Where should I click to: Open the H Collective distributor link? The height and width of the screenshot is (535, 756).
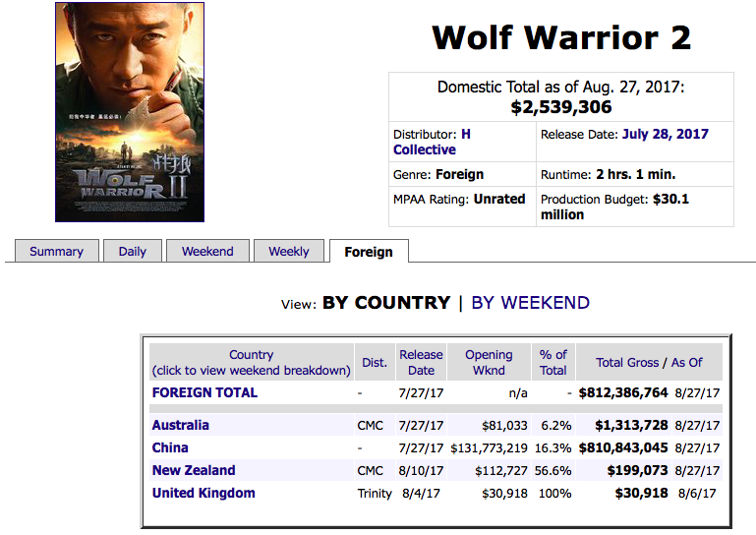click(425, 142)
